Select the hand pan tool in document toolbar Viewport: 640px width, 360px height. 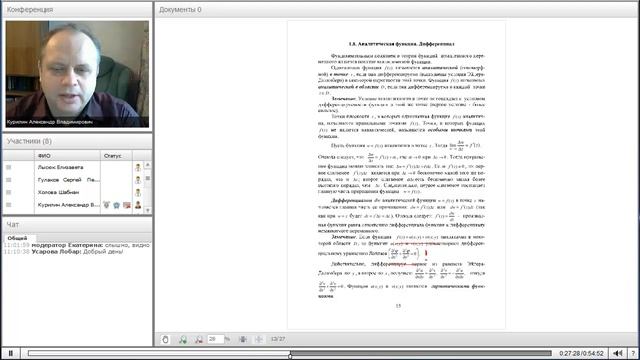(x=165, y=339)
